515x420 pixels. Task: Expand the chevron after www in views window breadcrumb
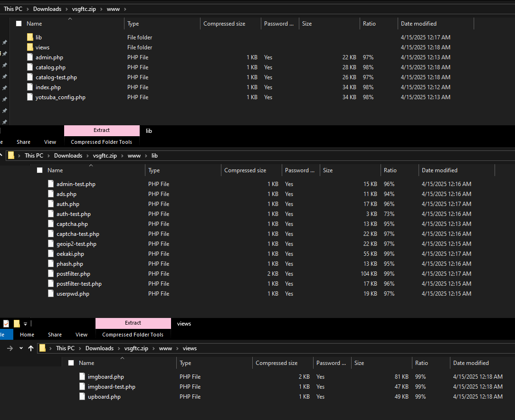177,348
